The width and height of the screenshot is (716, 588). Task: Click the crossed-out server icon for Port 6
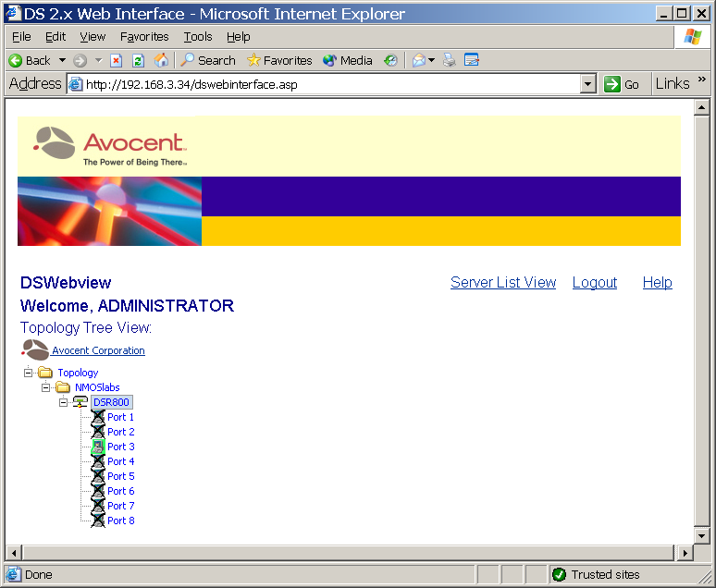[98, 491]
